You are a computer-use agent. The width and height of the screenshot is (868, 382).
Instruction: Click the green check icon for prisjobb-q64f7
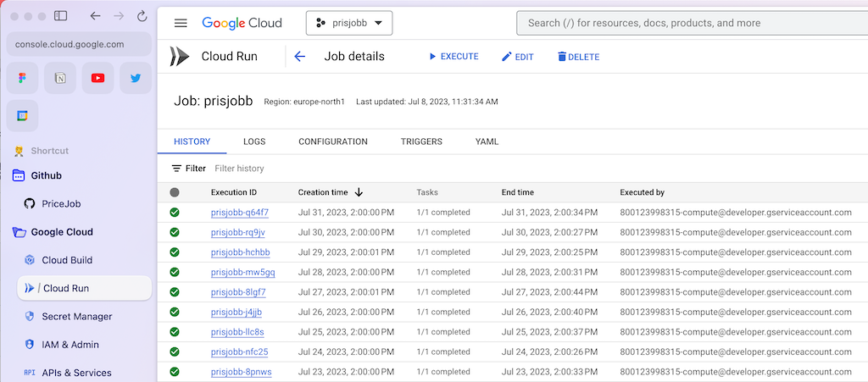175,213
